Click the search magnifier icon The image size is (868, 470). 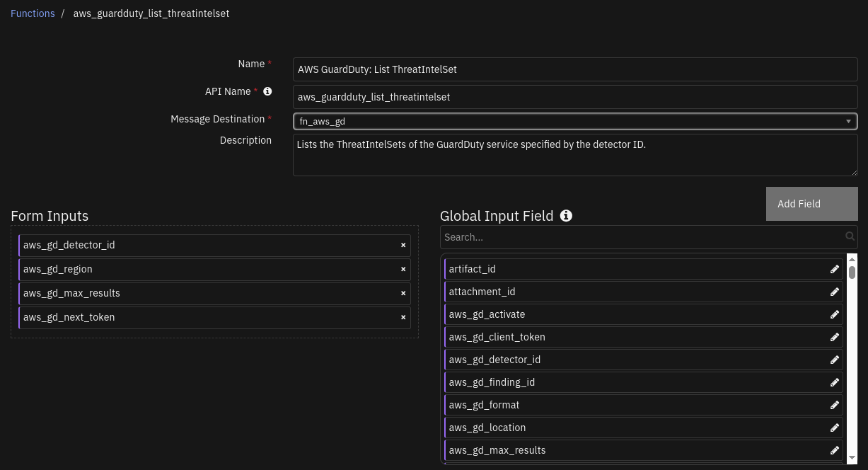coord(850,236)
